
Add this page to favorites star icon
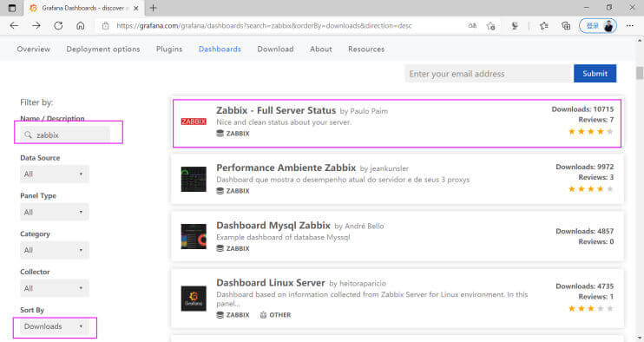(x=490, y=26)
